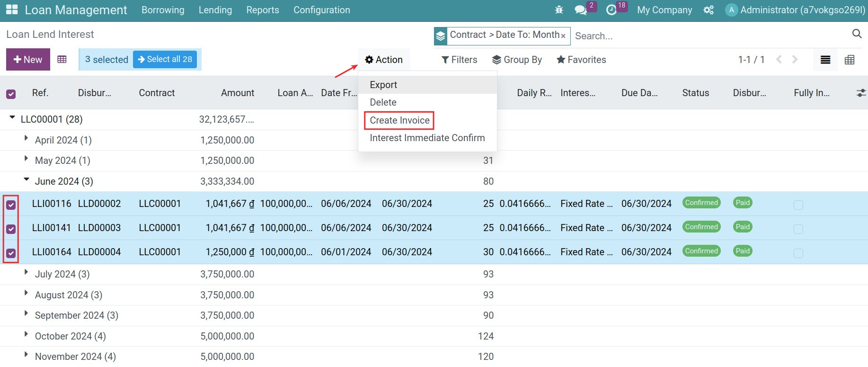Open the developer tools gears icon

[709, 10]
